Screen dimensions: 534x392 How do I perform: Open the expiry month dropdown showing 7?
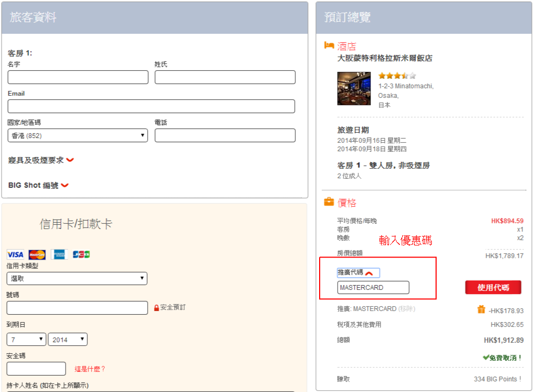[x=26, y=340]
